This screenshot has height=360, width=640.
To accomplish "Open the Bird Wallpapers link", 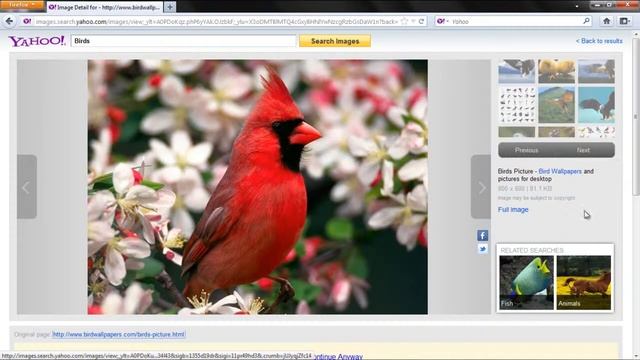I will click(x=560, y=171).
